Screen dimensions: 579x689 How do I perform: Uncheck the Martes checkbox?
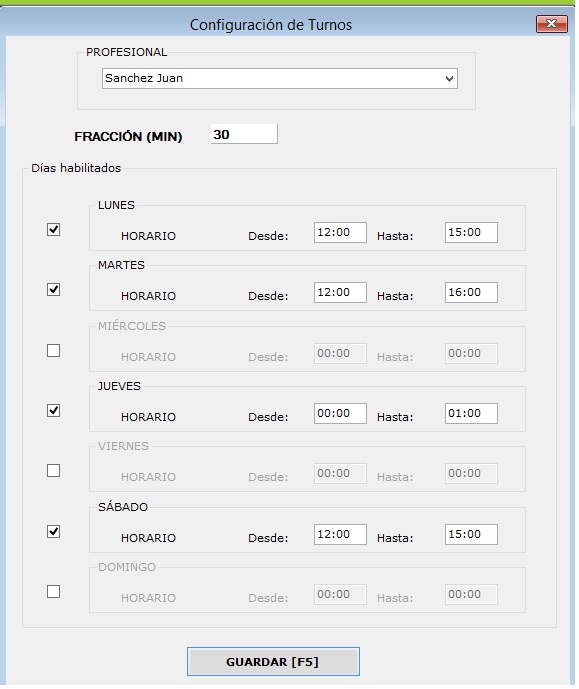(x=54, y=290)
